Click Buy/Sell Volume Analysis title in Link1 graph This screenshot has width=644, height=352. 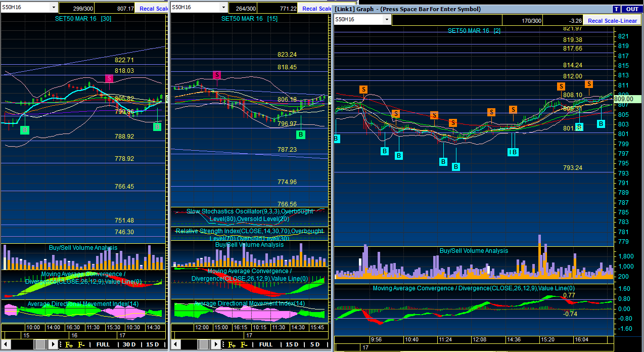(474, 251)
